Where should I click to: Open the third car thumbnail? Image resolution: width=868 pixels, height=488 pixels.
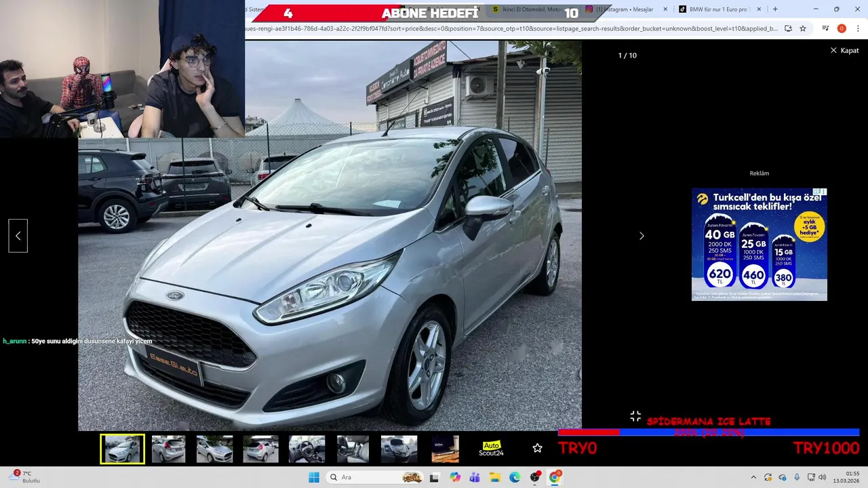(214, 449)
